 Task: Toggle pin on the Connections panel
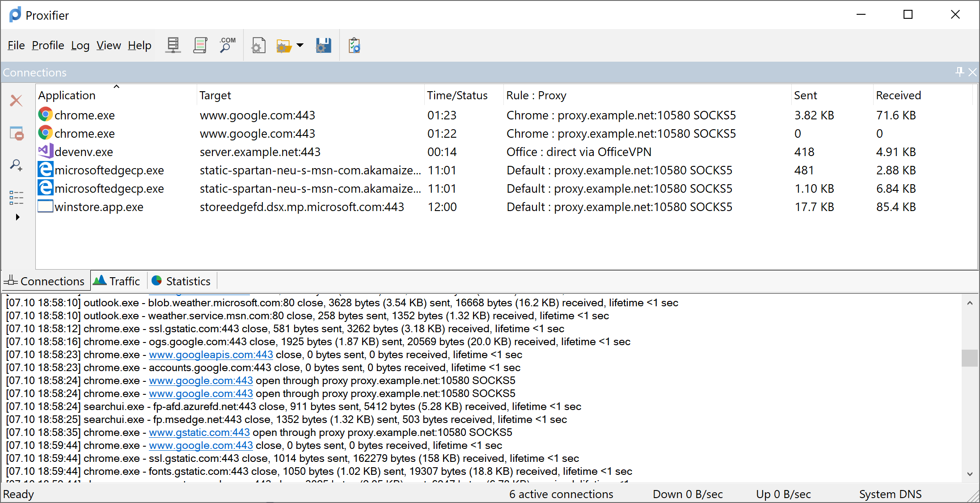[x=959, y=72]
